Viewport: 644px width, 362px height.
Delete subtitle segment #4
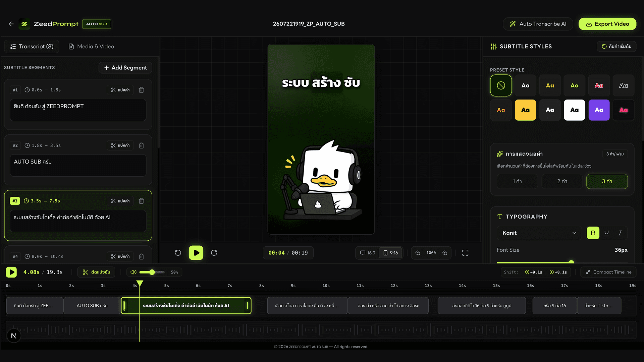click(142, 256)
